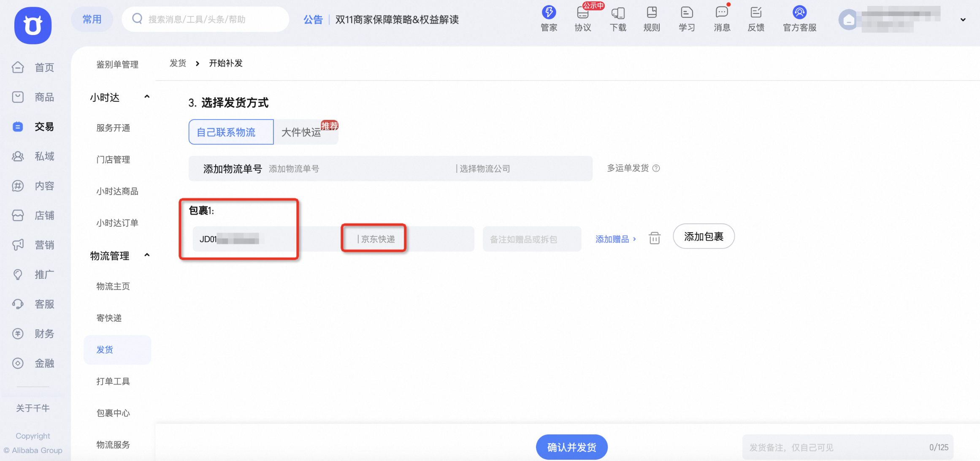Focus the 发货备注 remark field
The height and width of the screenshot is (461, 980).
pyautogui.click(x=847, y=447)
